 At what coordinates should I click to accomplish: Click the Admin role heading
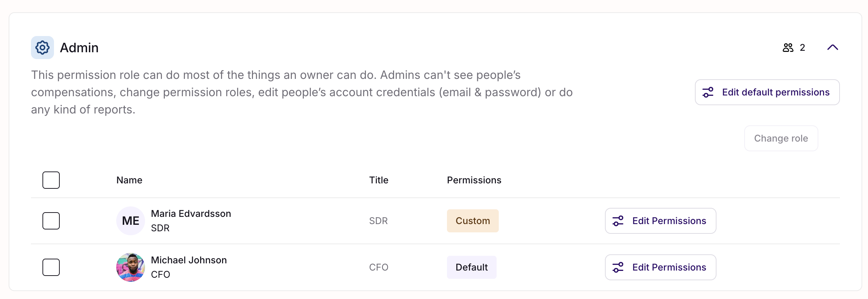point(79,48)
